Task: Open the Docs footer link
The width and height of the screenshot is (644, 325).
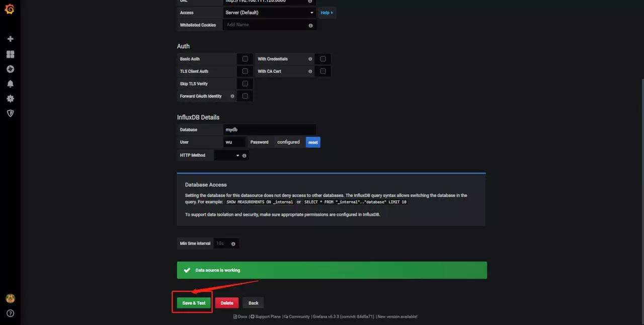Action: 240,316
